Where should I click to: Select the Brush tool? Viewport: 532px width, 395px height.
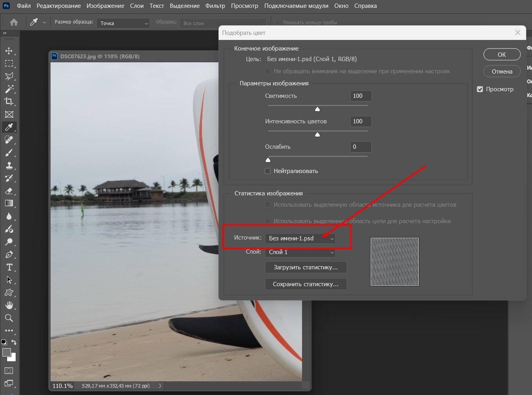coord(9,153)
